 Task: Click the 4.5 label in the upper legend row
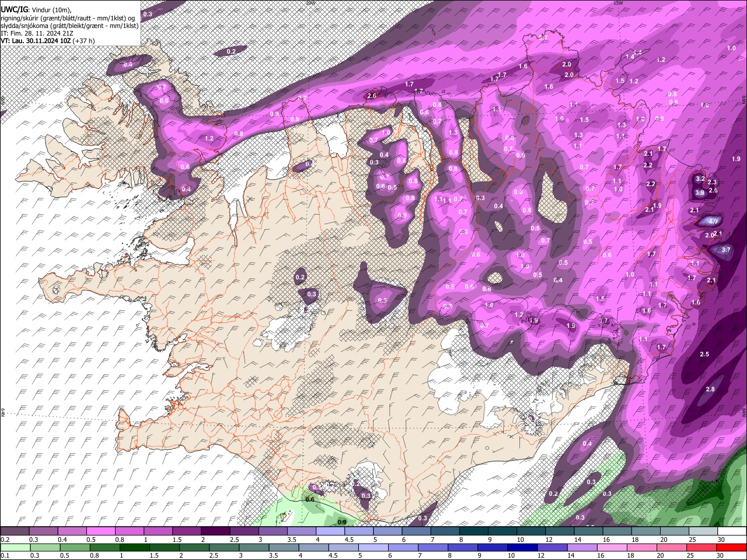(349, 540)
